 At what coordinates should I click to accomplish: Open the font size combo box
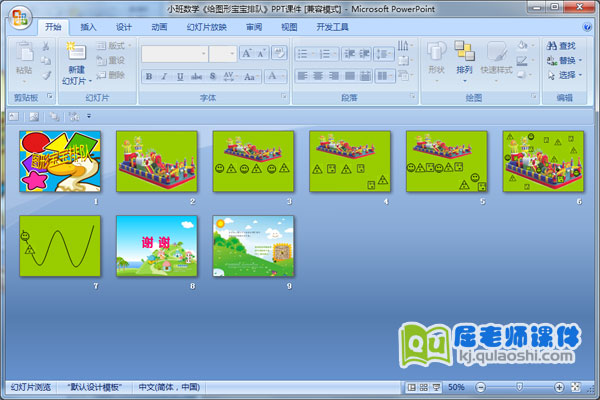[x=223, y=54]
